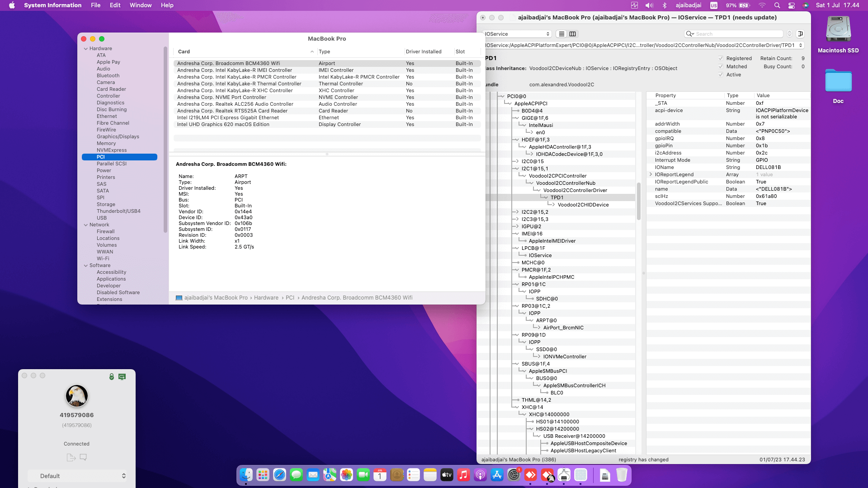Open System Preferences from the Dock

514,475
